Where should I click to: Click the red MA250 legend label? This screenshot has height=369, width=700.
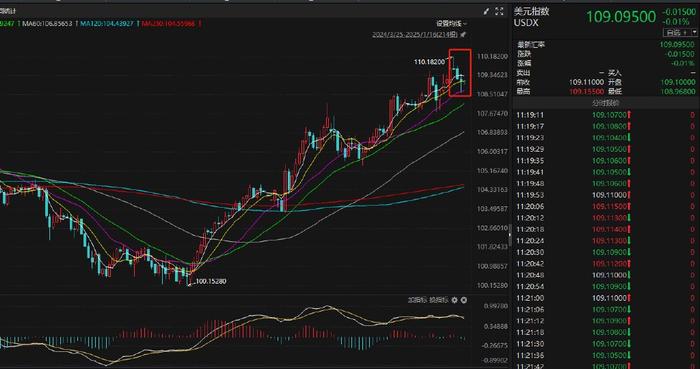[168, 23]
